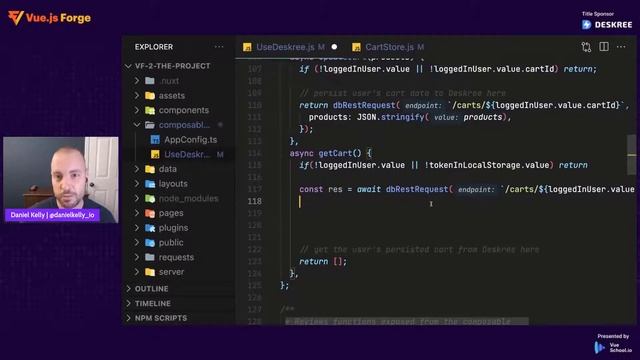Viewport: 640px width, 360px height.
Task: Click the Vue.js Forge logo
Action: click(x=49, y=18)
